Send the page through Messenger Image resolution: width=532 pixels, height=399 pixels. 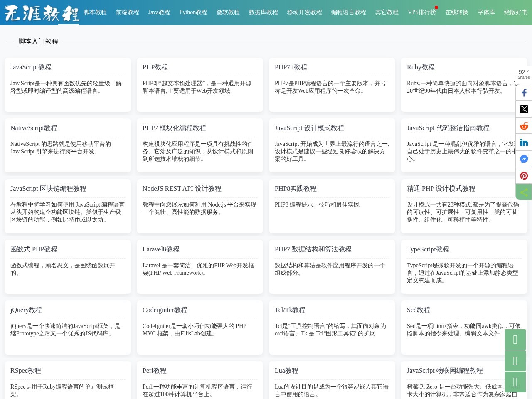[524, 159]
